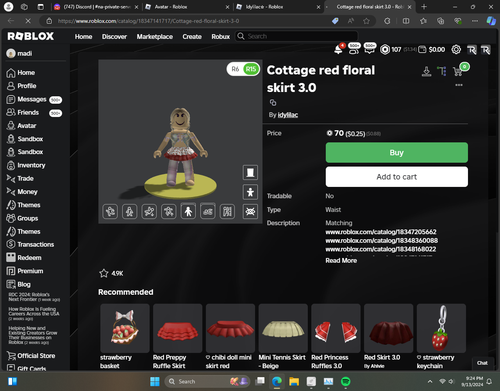Screen dimensions: 500x391
Task: Click the download icon next to title
Action: coord(426,71)
